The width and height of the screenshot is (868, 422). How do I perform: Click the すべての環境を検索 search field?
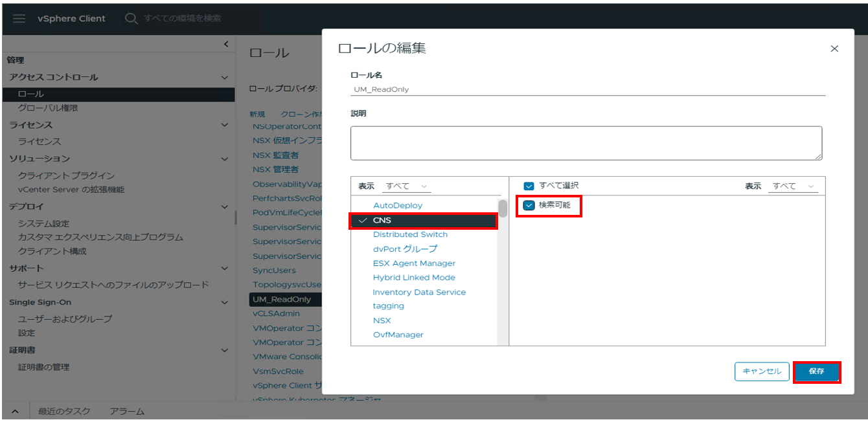tap(183, 19)
